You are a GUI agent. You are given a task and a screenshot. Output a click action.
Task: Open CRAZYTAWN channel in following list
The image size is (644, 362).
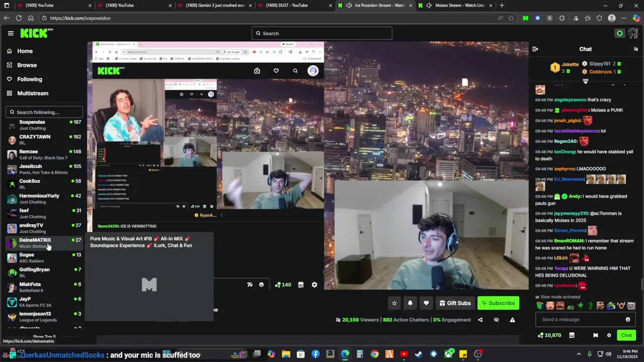[x=44, y=140]
